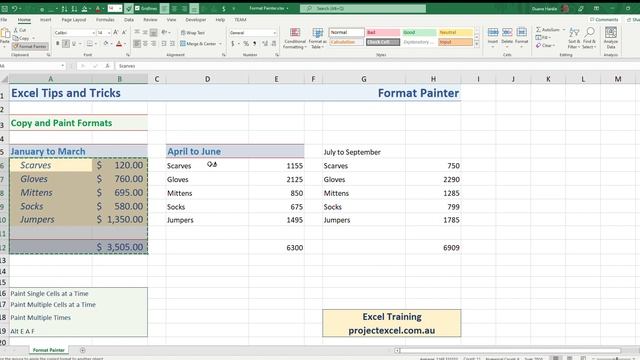Toggle Center horizontal alignment
The width and height of the screenshot is (640, 360).
[145, 44]
